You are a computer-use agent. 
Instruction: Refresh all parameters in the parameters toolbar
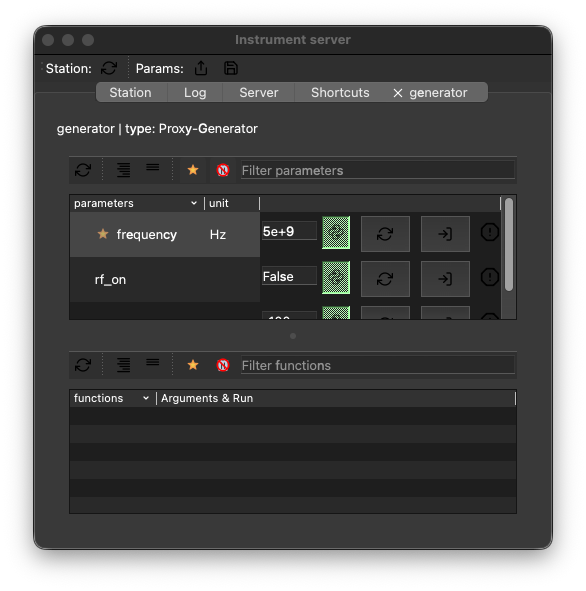(x=83, y=170)
